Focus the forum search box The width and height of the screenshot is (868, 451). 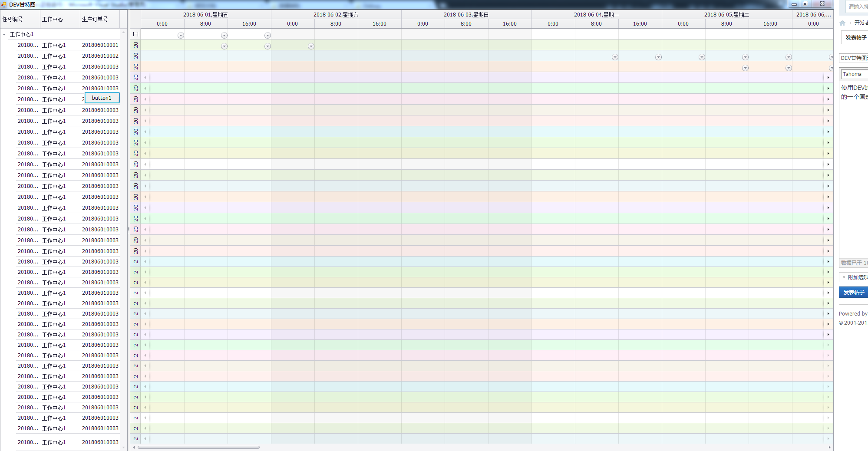pos(857,7)
